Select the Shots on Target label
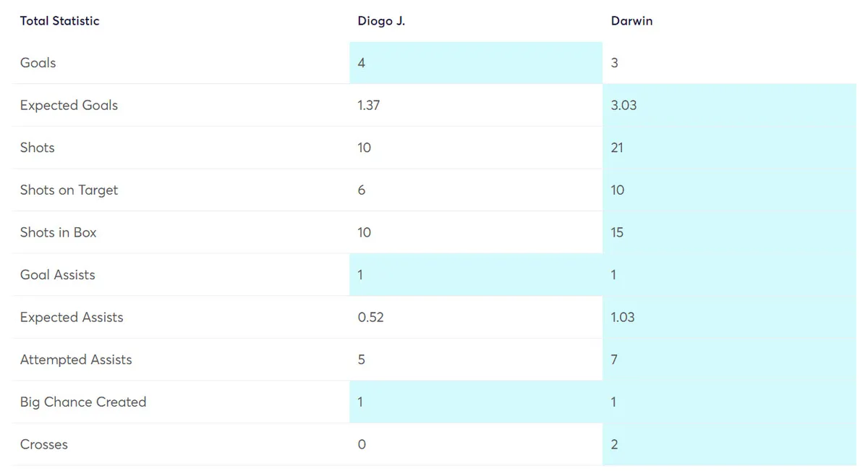Viewport: 868px width, 474px height. 69,190
